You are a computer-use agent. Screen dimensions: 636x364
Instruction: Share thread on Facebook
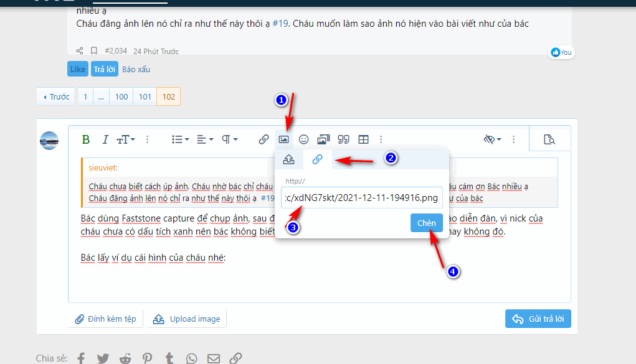(x=81, y=358)
